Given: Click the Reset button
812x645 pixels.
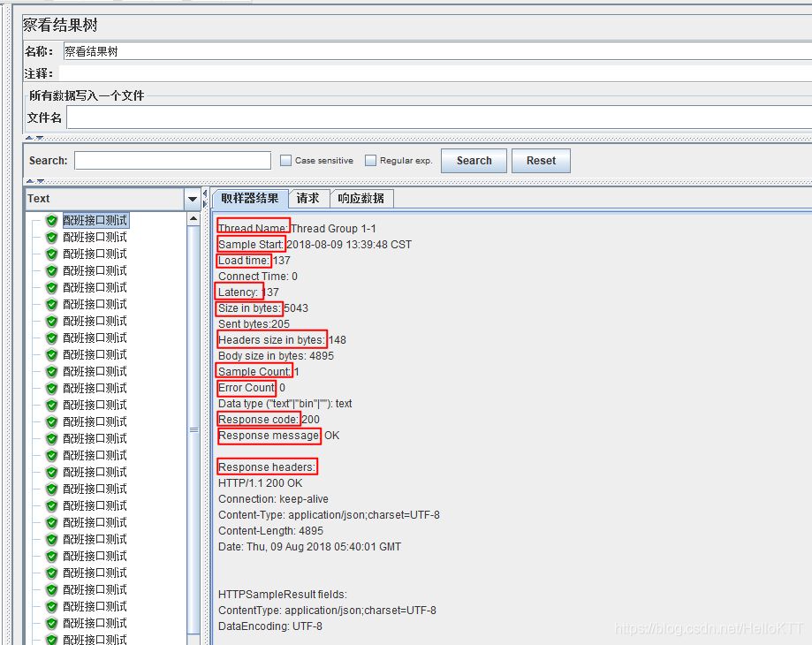Looking at the screenshot, I should pos(541,161).
